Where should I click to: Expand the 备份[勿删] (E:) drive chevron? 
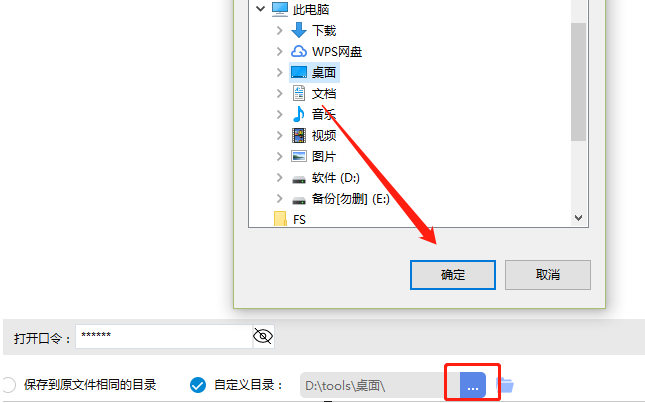pyautogui.click(x=280, y=199)
